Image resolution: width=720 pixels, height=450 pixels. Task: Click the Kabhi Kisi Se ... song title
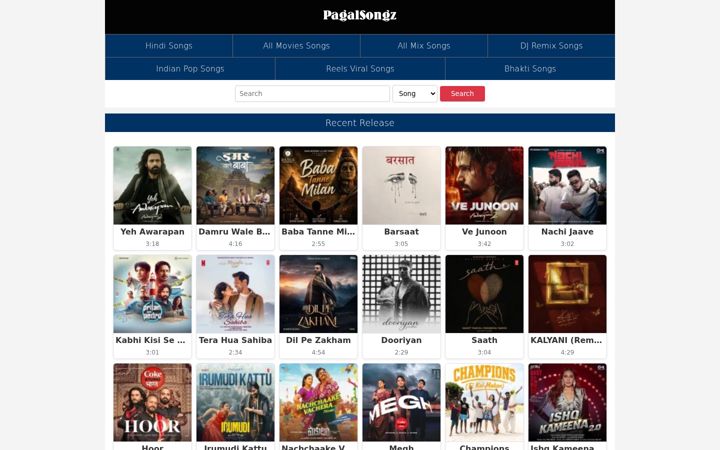(151, 340)
